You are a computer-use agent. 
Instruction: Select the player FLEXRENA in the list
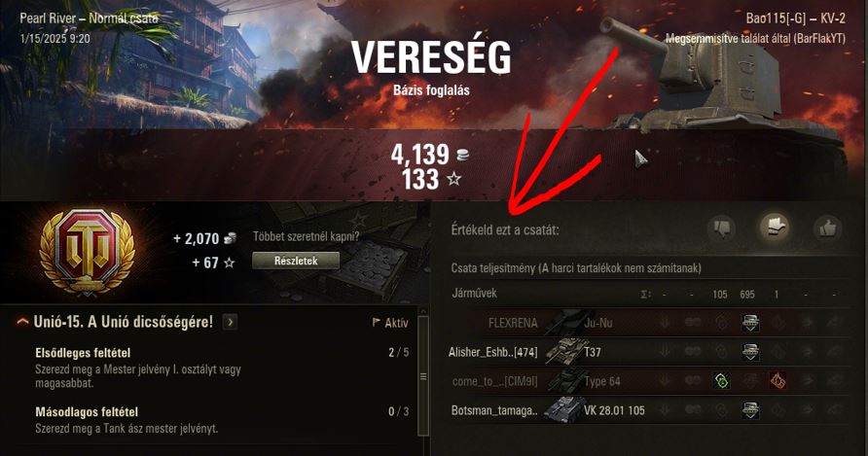coord(513,323)
